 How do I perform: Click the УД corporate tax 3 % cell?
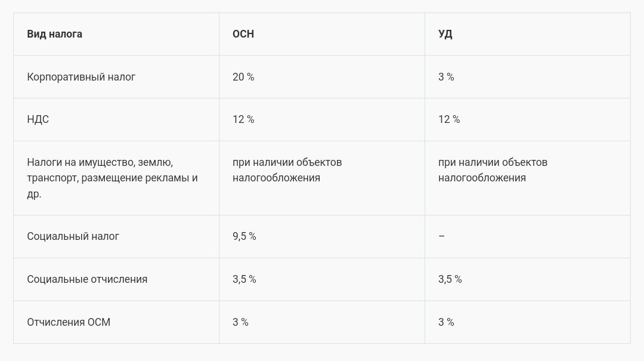(446, 77)
